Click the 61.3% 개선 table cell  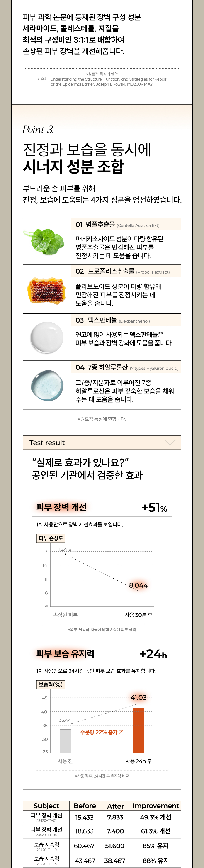coord(155,831)
